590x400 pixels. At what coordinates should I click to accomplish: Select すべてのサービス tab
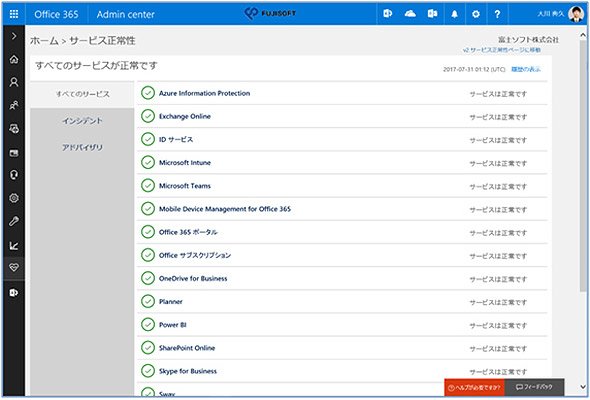82,94
